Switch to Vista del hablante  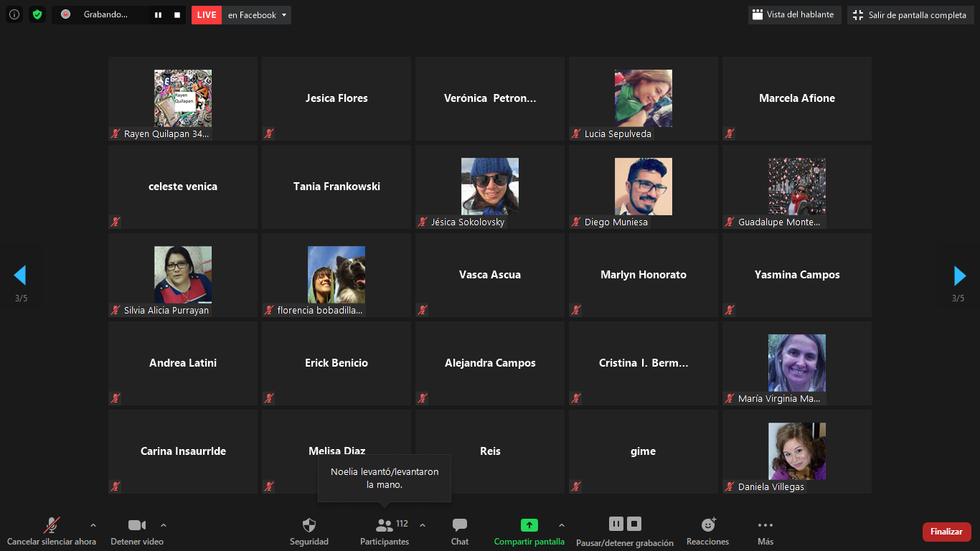[x=794, y=15]
